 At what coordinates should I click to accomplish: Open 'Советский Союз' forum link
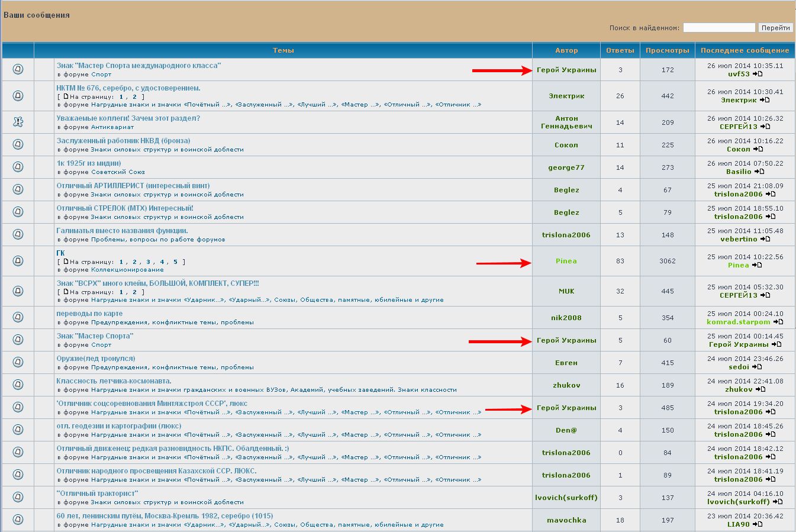click(x=118, y=172)
